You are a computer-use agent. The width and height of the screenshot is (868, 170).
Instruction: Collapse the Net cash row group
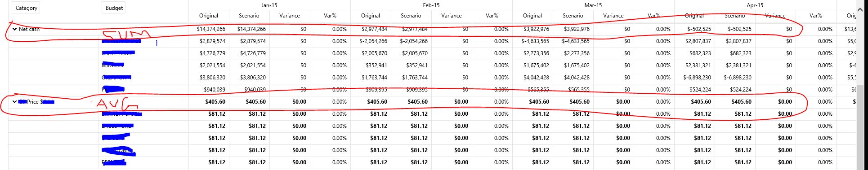(14, 29)
